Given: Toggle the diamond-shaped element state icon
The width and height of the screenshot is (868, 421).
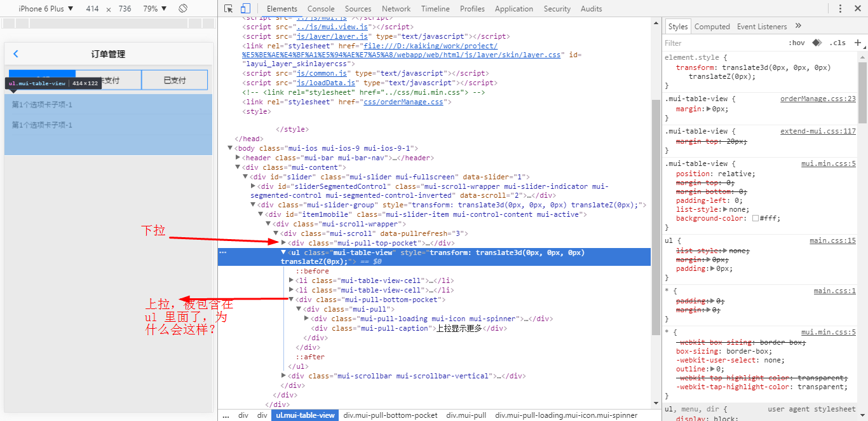Looking at the screenshot, I should point(817,43).
